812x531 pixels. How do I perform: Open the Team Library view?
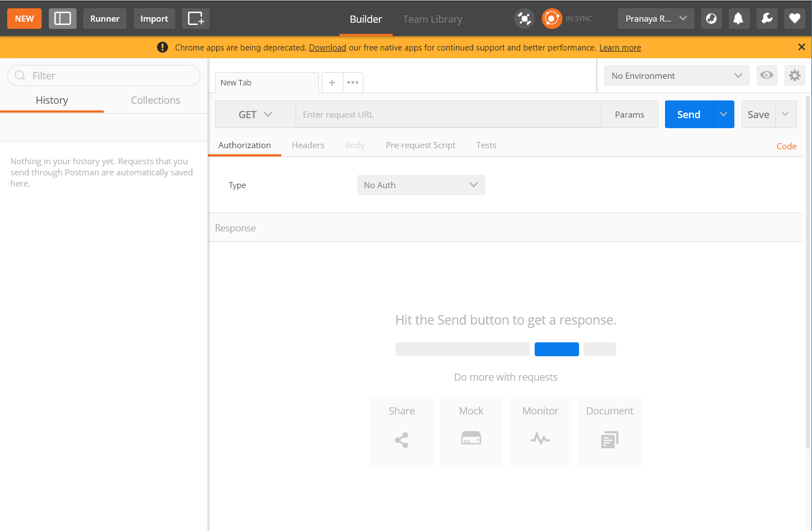click(x=433, y=19)
